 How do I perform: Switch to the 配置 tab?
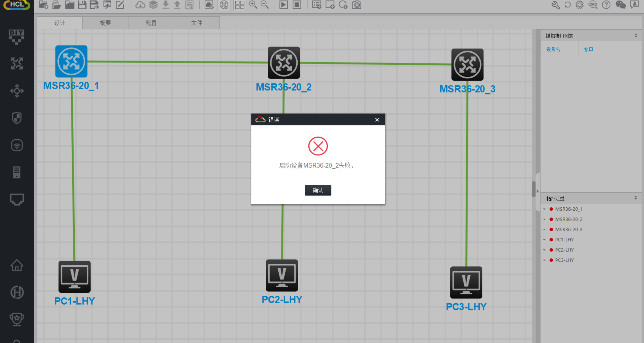click(x=151, y=23)
